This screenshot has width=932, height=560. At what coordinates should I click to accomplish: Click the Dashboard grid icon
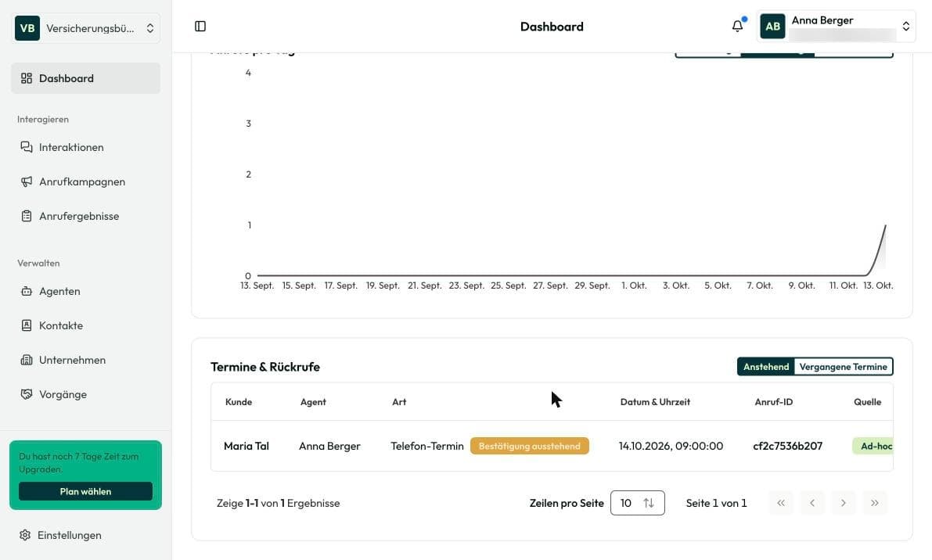[26, 78]
